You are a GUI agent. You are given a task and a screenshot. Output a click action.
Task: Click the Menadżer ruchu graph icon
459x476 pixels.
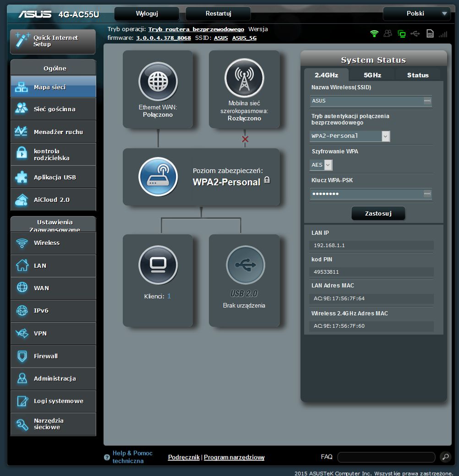[x=21, y=131]
